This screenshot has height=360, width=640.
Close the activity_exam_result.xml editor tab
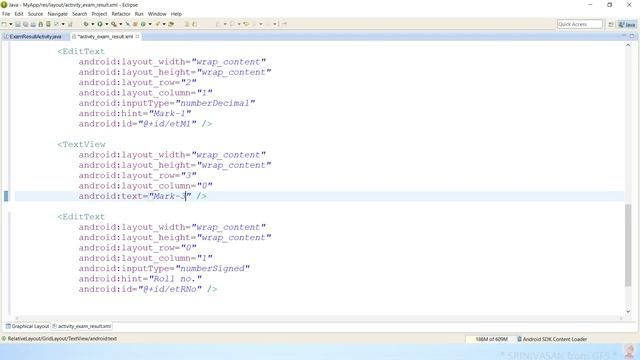pyautogui.click(x=138, y=36)
